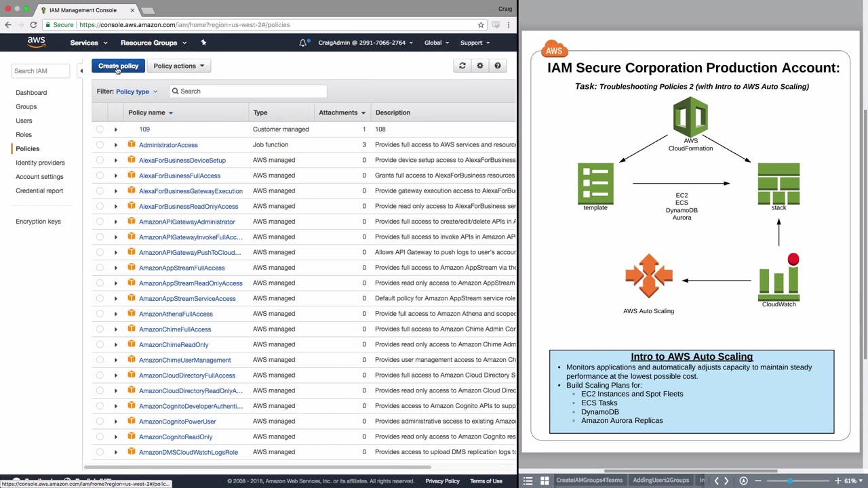This screenshot has width=868, height=488.
Task: Open the CraigAdmin account dropdown
Action: (x=366, y=43)
